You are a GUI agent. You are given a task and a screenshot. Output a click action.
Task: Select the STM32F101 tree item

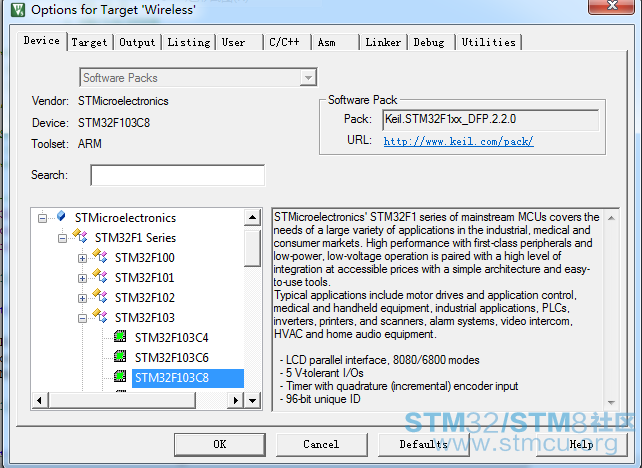click(145, 278)
